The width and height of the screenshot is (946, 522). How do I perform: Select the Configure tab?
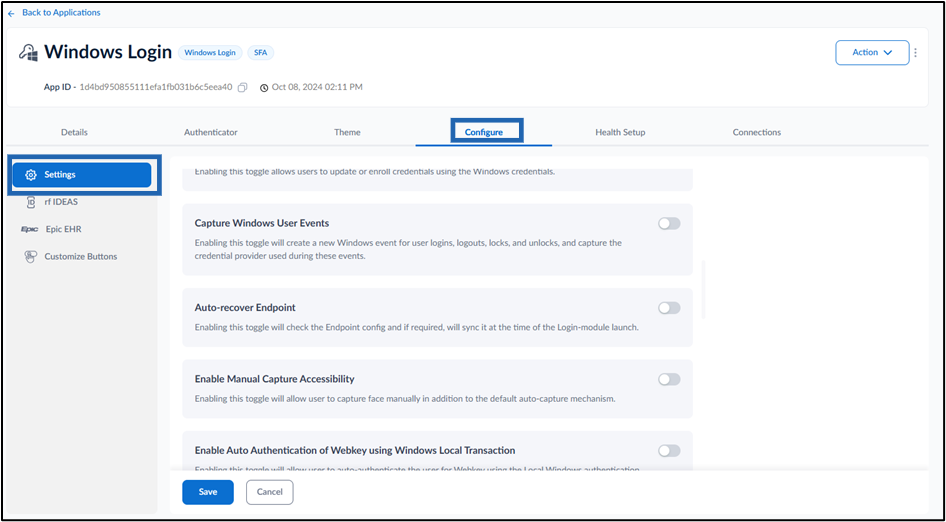point(484,132)
